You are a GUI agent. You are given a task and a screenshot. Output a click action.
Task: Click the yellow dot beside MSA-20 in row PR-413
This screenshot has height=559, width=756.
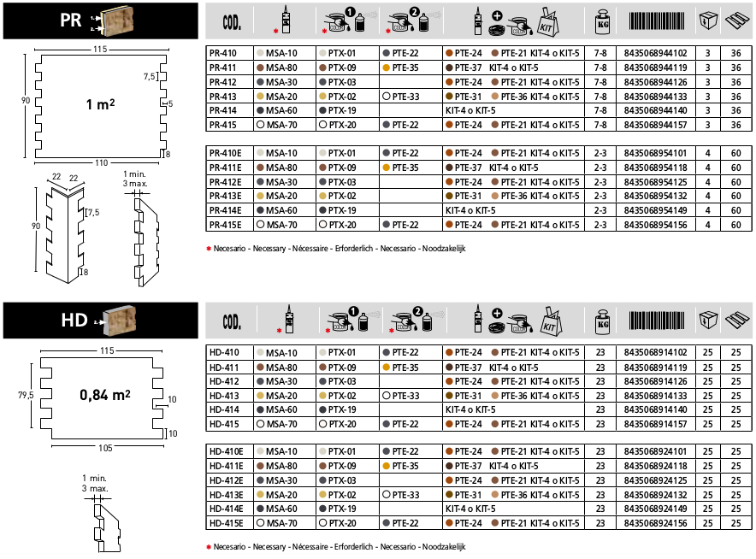[260, 97]
